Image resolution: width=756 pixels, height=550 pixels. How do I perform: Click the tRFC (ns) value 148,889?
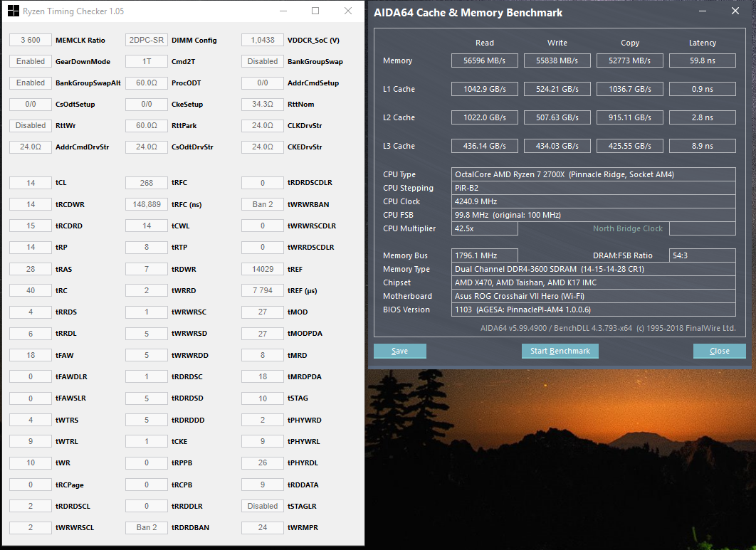(x=147, y=204)
